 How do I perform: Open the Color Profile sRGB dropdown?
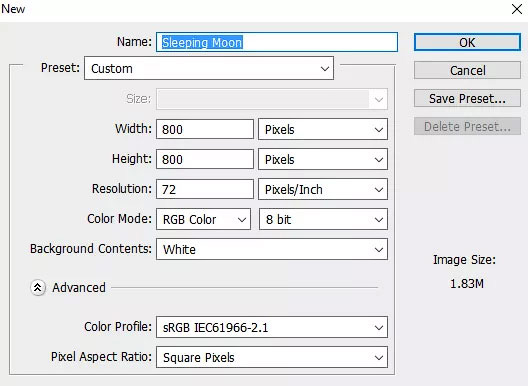(x=272, y=327)
